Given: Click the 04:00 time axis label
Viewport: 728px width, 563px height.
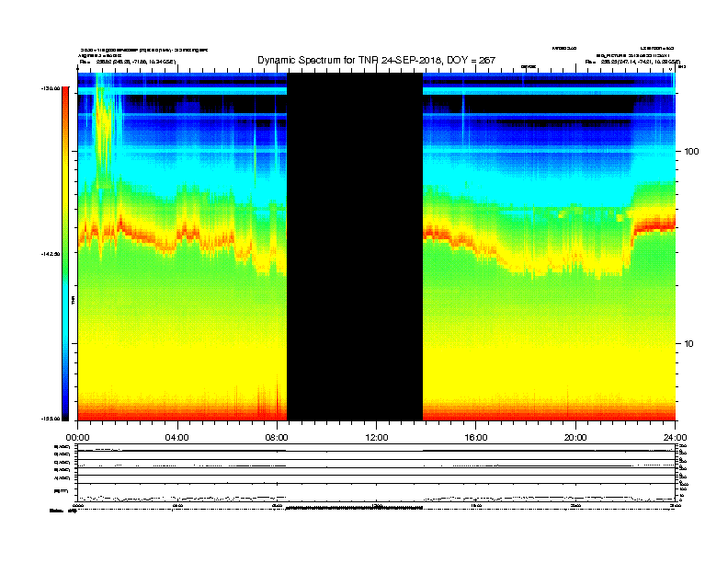Looking at the screenshot, I should point(177,438).
